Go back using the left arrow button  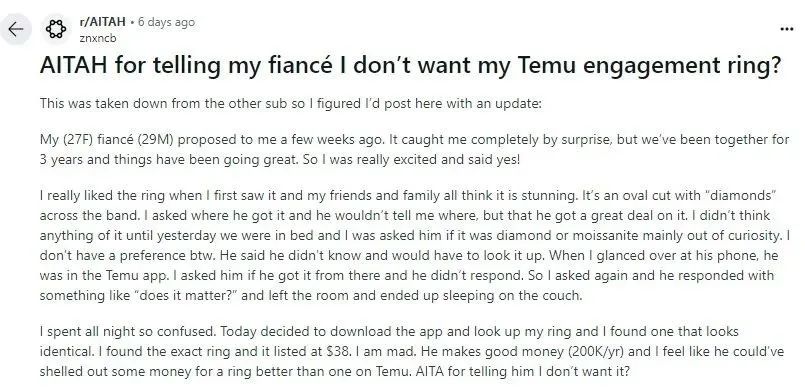coord(16,29)
